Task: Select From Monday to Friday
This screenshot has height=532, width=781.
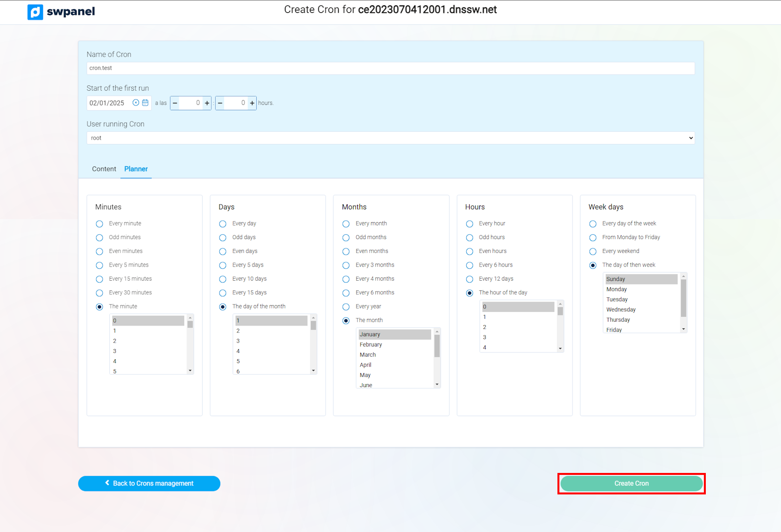Action: (x=593, y=238)
